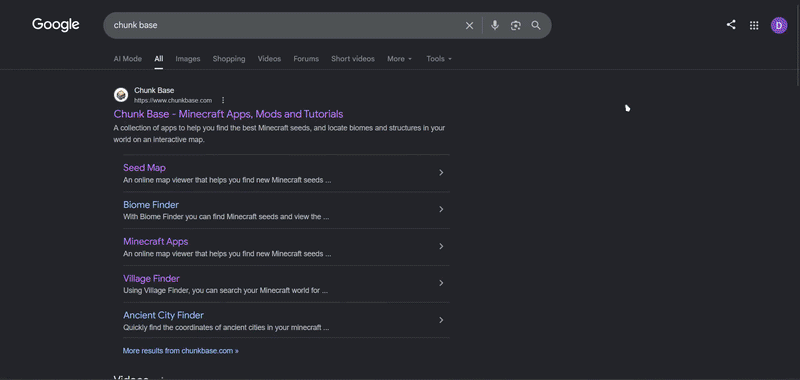
Task: Click the chevron in the Seed Map row
Action: click(441, 172)
